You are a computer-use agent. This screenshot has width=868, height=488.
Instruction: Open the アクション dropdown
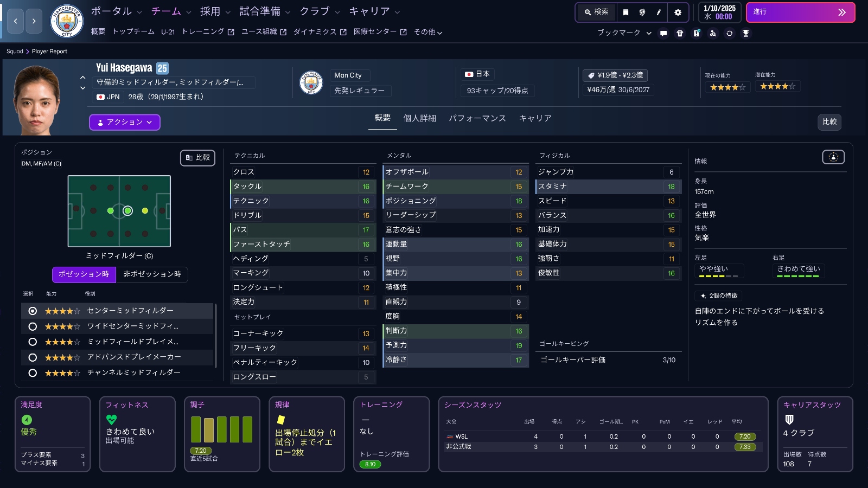[x=124, y=122]
